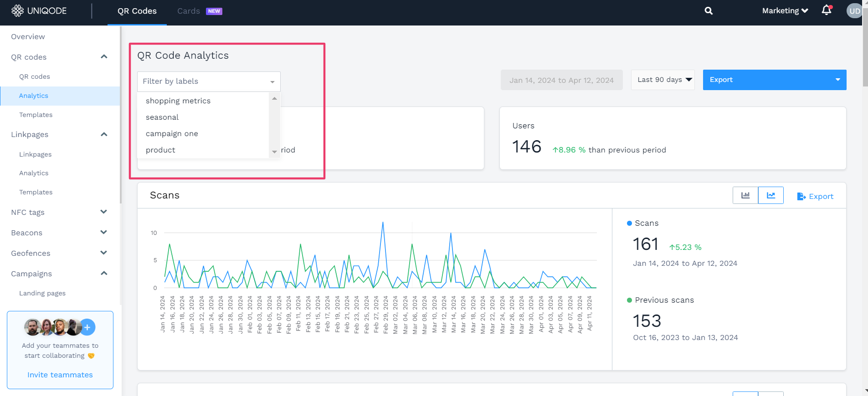Go to Overview in the sidebar
The height and width of the screenshot is (396, 868).
28,36
